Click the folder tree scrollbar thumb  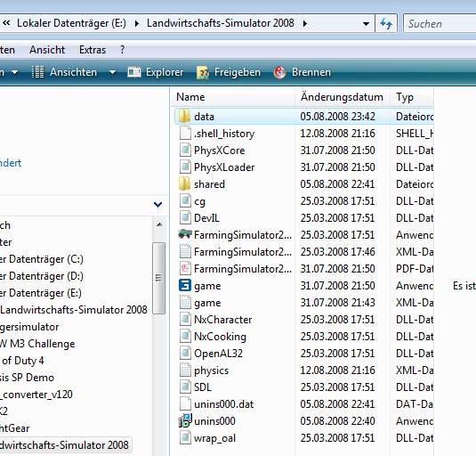coord(158,278)
